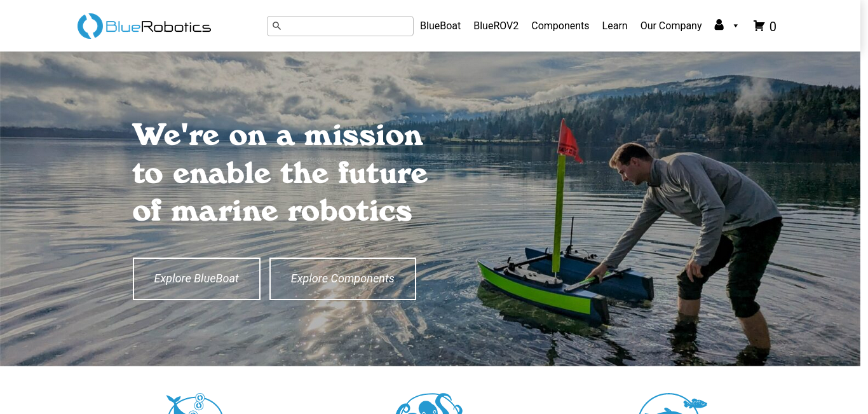Click the BlueRobotics wordmark text

(x=158, y=27)
